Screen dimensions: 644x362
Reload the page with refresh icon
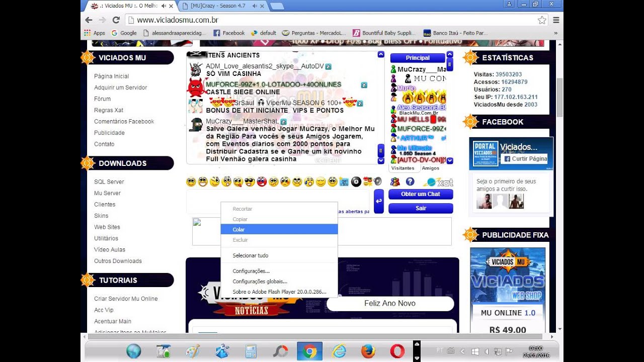point(116,20)
